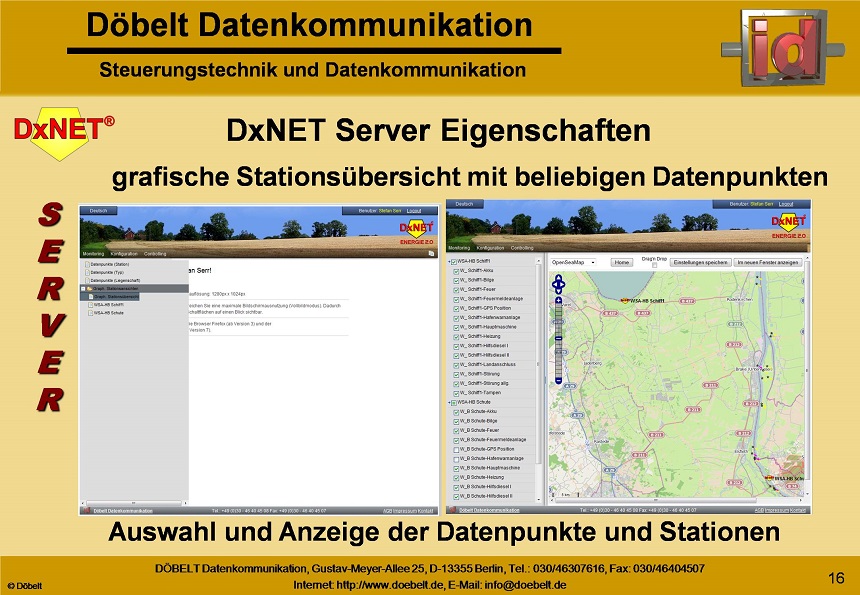Click the copy-window icon below the DxNET Energie logo
The height and width of the screenshot is (595, 860).
tap(432, 253)
